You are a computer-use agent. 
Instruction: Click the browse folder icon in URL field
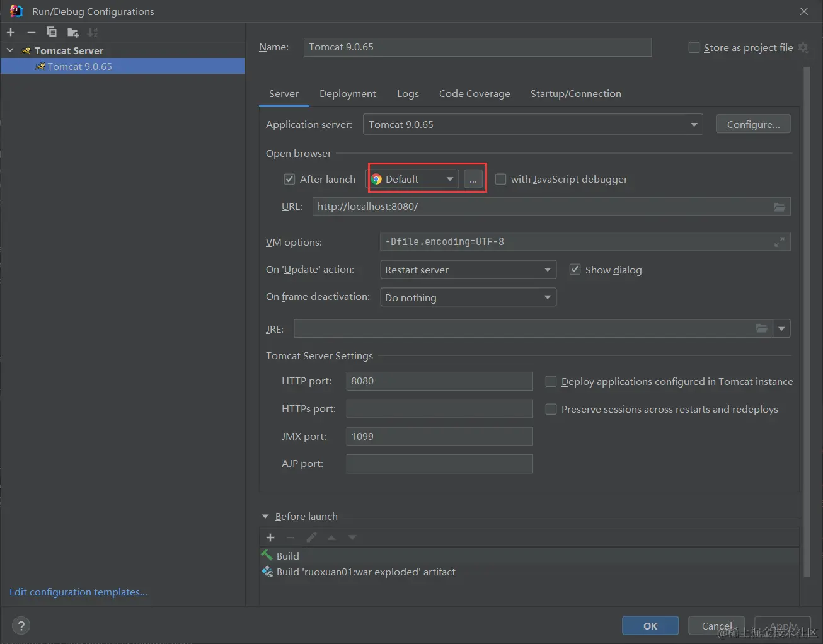pos(780,207)
